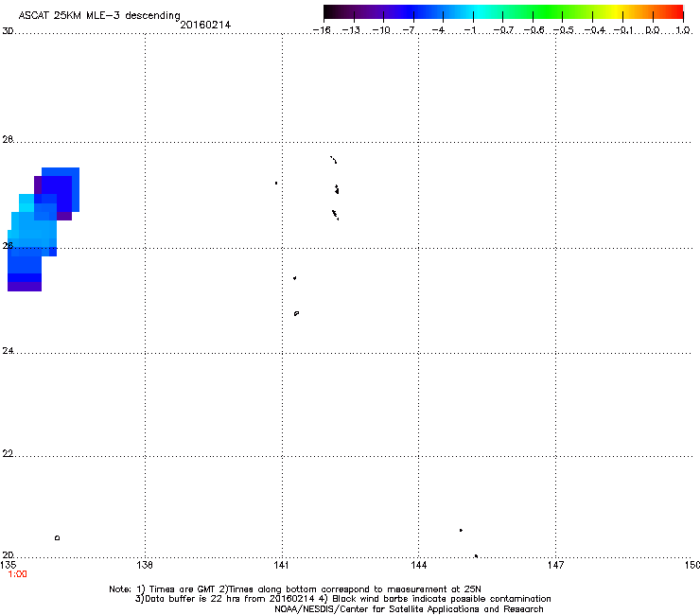Viewport: 700px width, 615px height.
Task: Click the -0.6 color scale label
Action: [534, 30]
